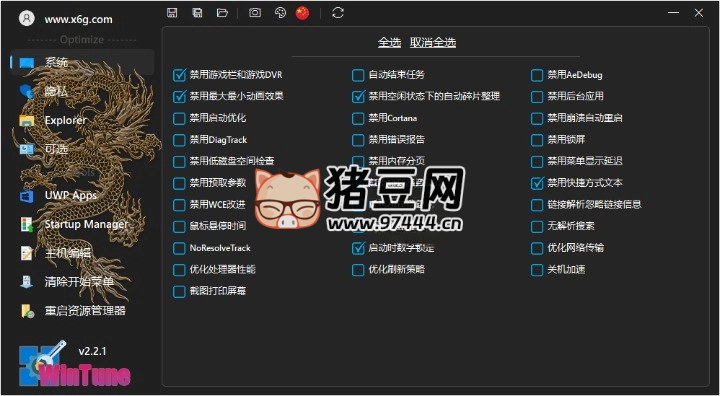Tick 禁用错误报告 checkbox
Screen dimensions: 720x396
point(358,140)
